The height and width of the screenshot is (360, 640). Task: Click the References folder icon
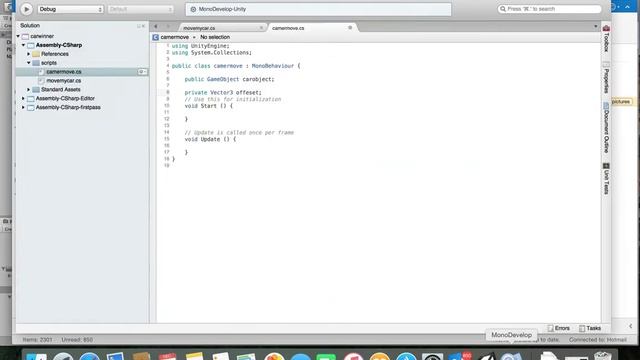point(36,54)
